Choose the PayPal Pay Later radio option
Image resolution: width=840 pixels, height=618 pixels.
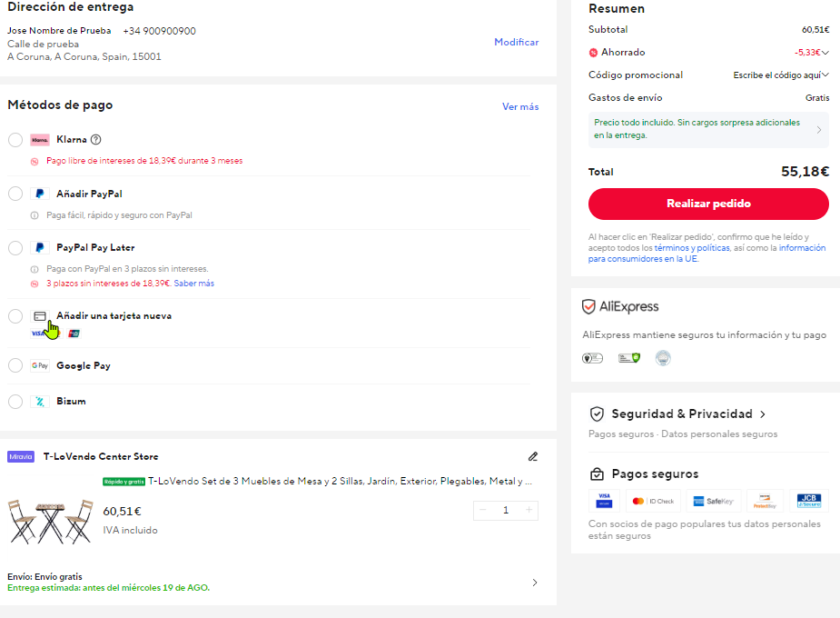[15, 247]
